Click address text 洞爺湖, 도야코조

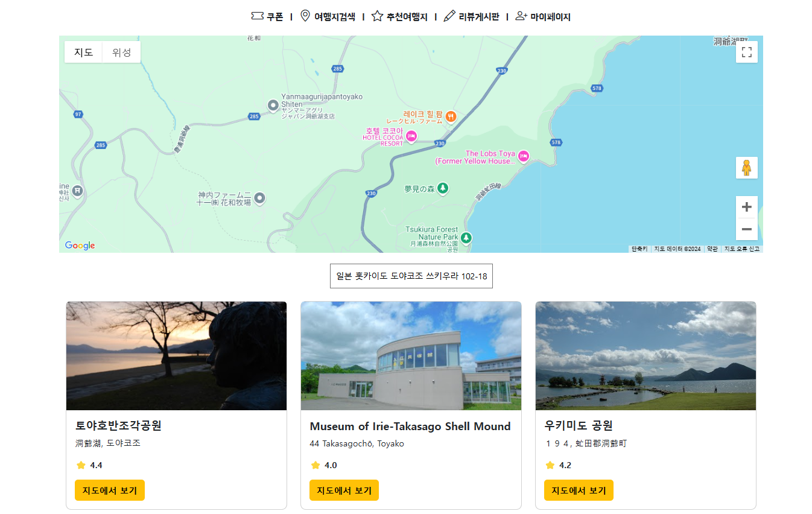click(108, 443)
